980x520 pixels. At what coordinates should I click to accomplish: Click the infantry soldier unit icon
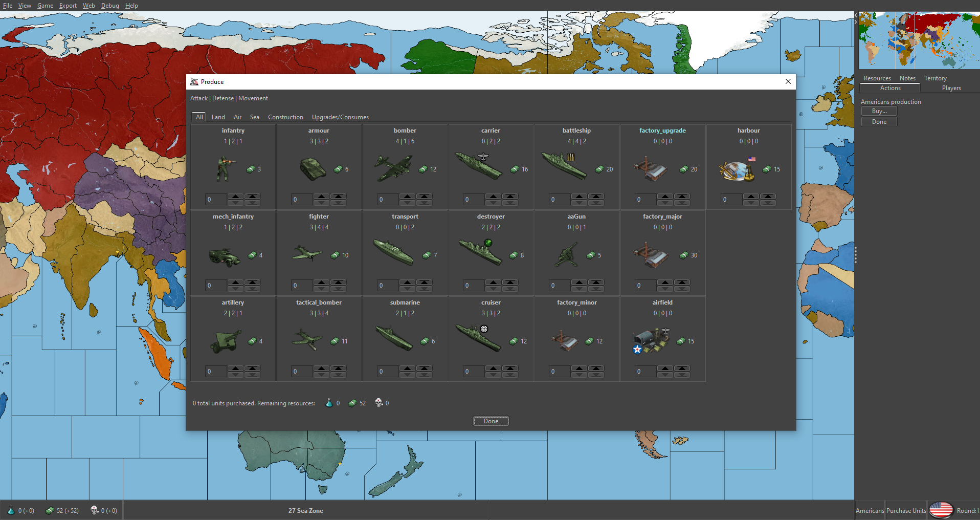(x=224, y=169)
